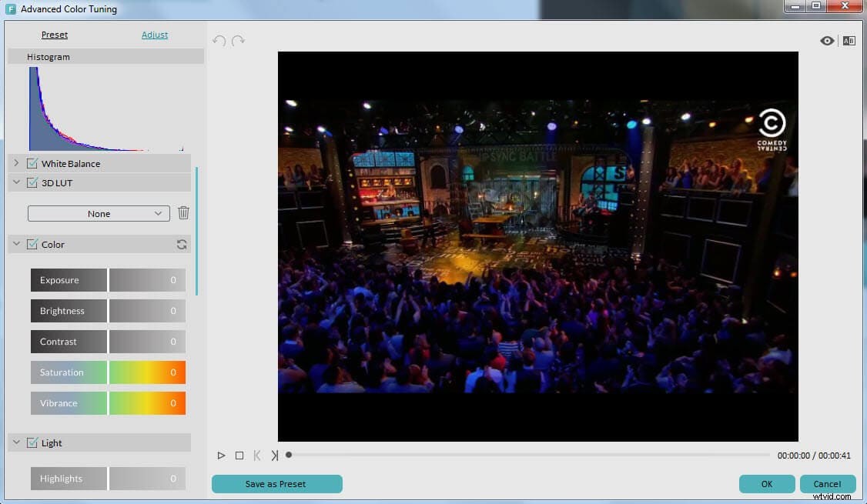Open the None 3D LUT dropdown

(x=99, y=213)
